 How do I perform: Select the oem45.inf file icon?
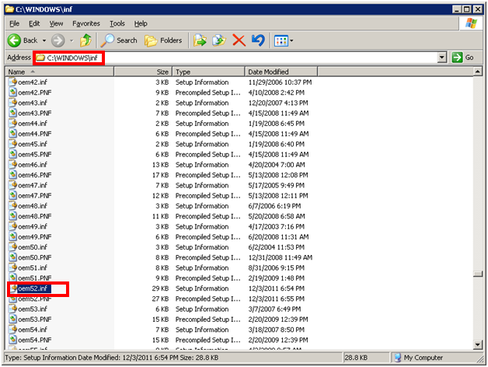point(13,144)
